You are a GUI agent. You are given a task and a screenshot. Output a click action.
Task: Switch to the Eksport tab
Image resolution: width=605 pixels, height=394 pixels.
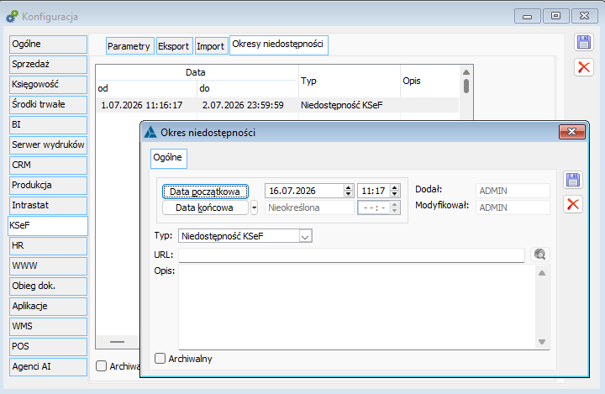[174, 46]
